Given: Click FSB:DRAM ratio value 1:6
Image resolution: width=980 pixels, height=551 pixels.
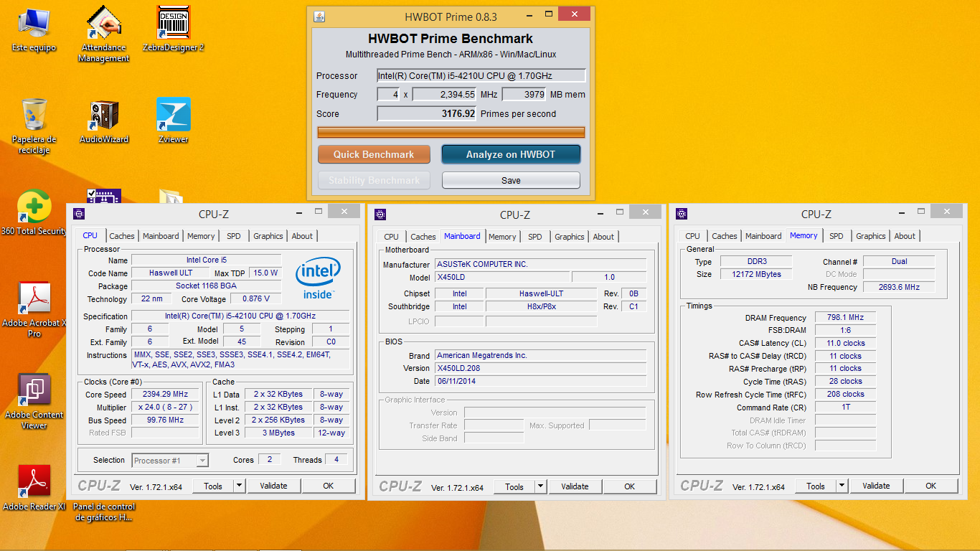Looking at the screenshot, I should click(x=845, y=330).
